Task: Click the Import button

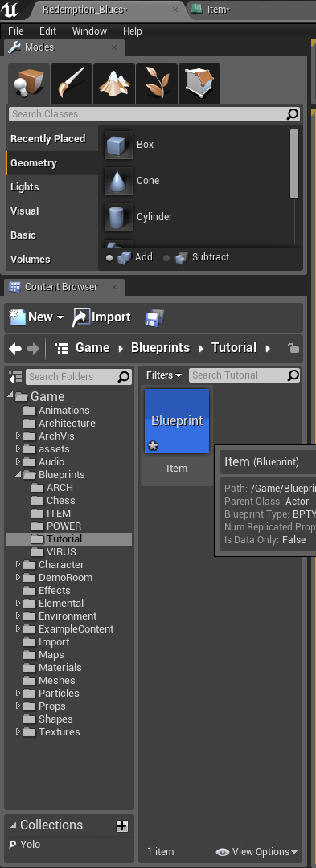Action: (x=102, y=317)
